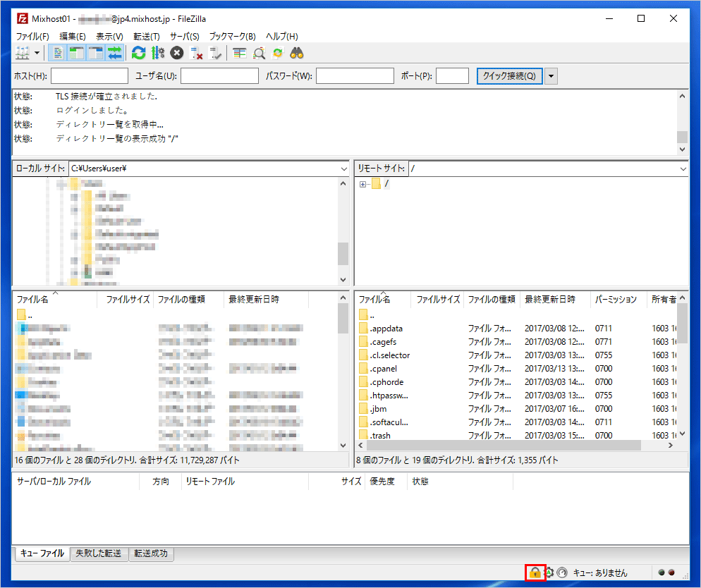Click the キュー: ありません status text
This screenshot has height=588, width=701.
(x=600, y=572)
